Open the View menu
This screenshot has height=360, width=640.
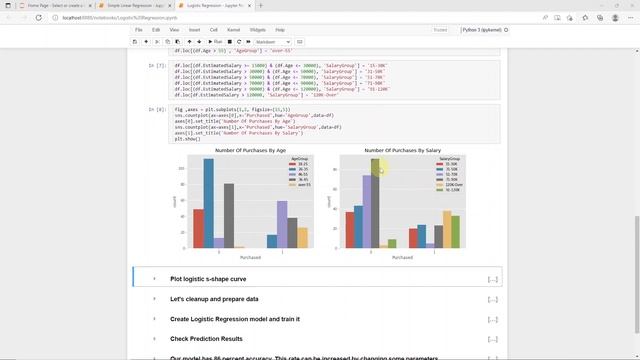point(174,30)
